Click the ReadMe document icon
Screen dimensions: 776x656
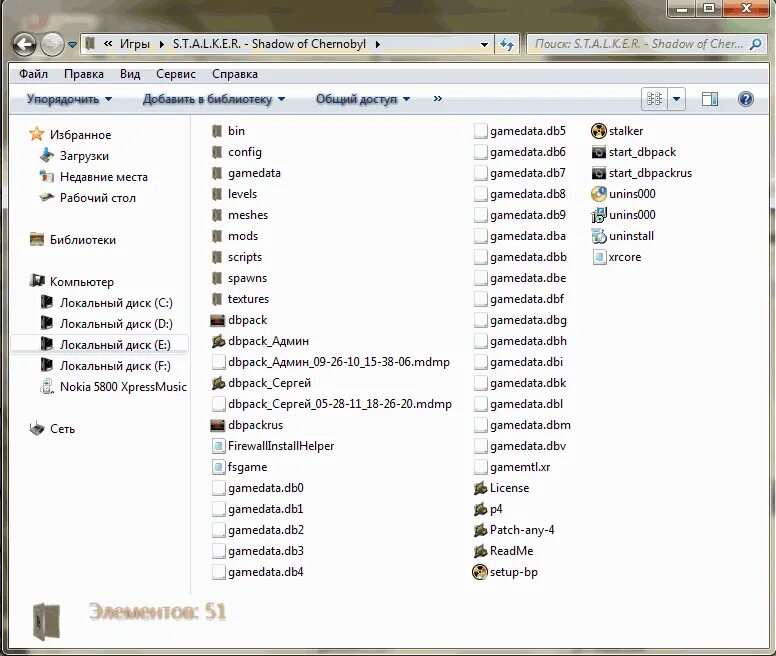(481, 551)
